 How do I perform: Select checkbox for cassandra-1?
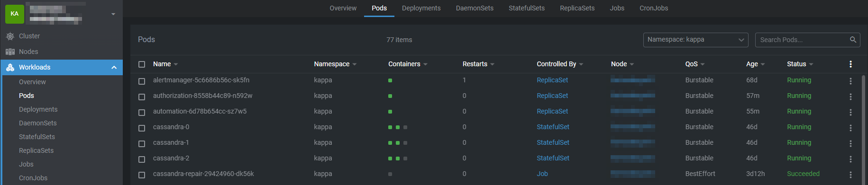142,144
